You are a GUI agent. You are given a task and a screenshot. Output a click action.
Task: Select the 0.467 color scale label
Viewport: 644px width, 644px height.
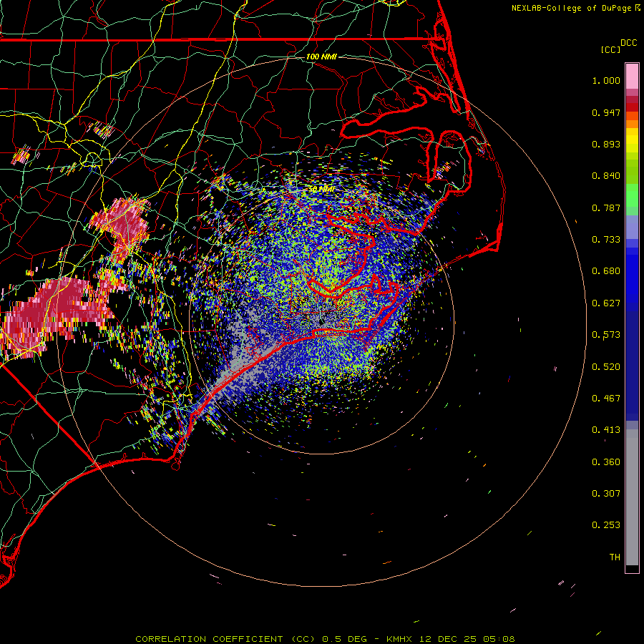coord(606,399)
